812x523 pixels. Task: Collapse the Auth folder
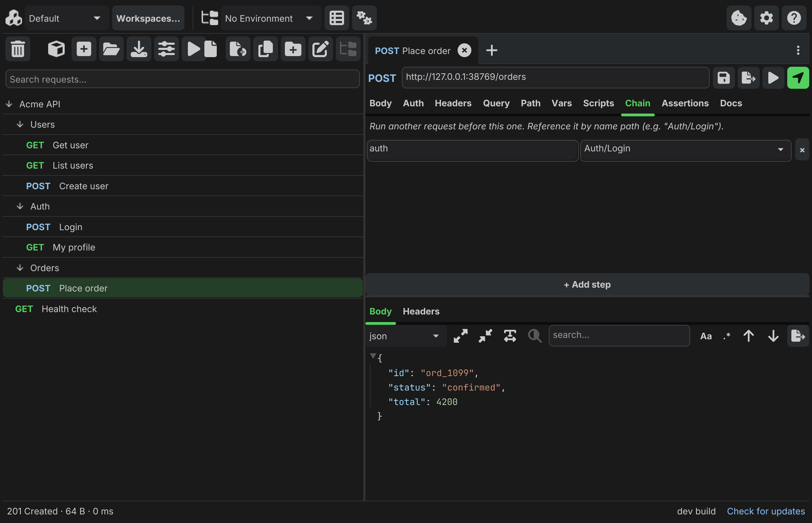pyautogui.click(x=20, y=206)
